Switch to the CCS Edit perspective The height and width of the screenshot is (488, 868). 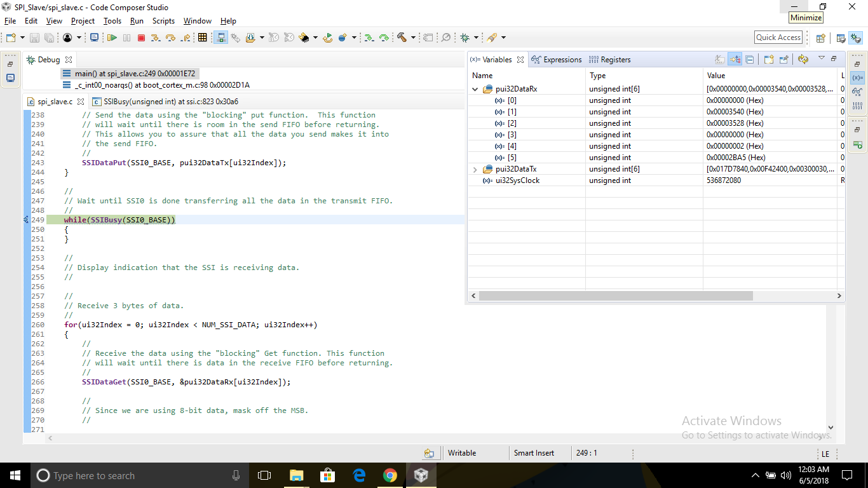coord(841,37)
